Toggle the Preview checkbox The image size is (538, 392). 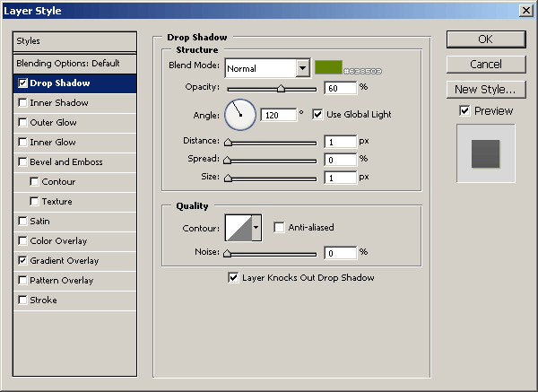(x=464, y=111)
